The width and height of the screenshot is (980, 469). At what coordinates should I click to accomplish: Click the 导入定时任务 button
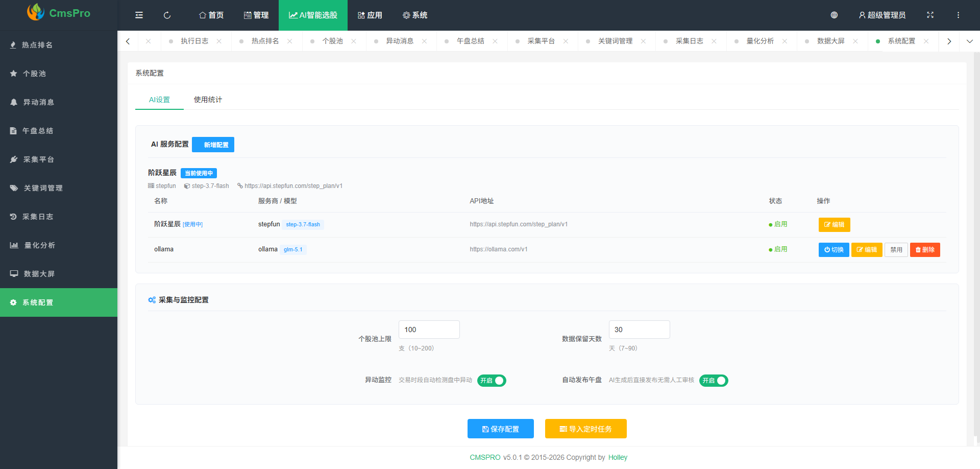point(586,429)
